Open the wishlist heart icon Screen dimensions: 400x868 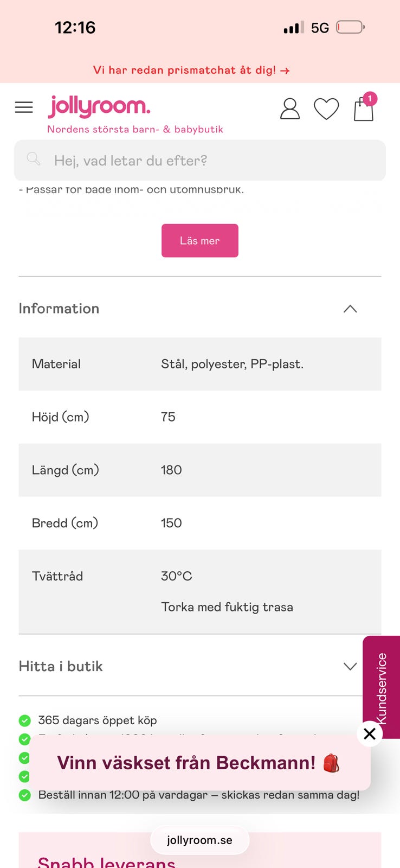coord(326,108)
